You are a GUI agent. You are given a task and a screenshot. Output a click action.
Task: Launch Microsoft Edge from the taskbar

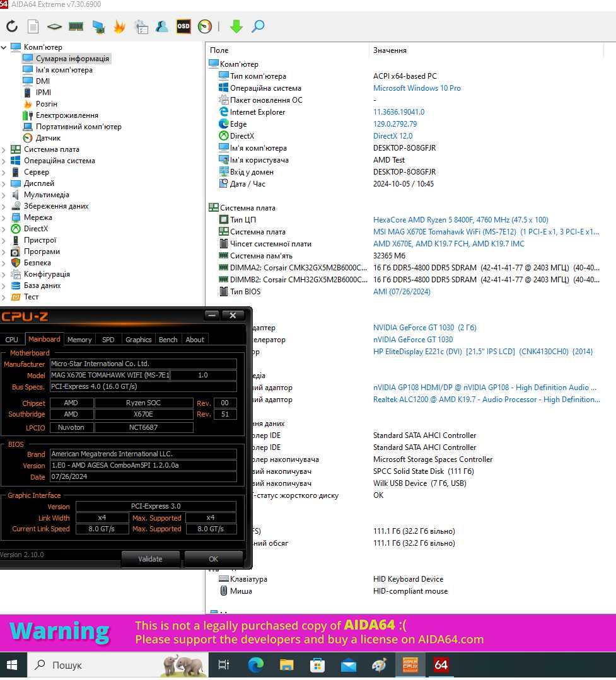coord(255,665)
